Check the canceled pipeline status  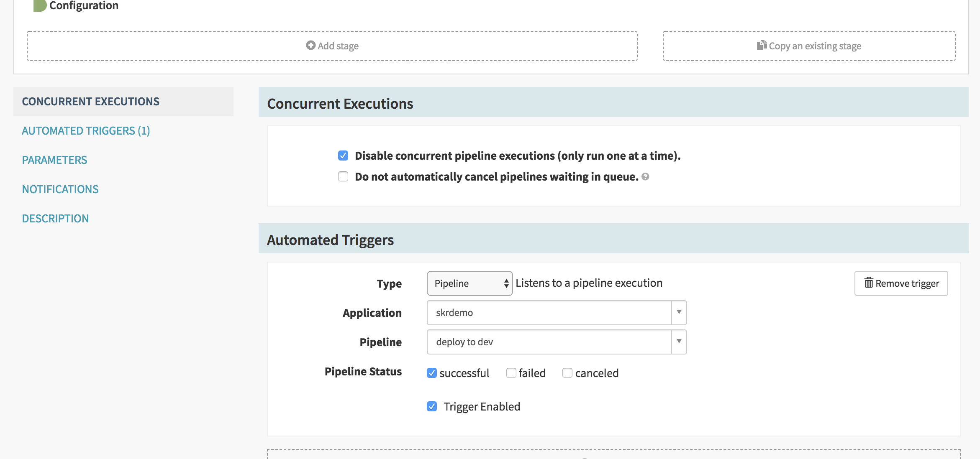(567, 373)
